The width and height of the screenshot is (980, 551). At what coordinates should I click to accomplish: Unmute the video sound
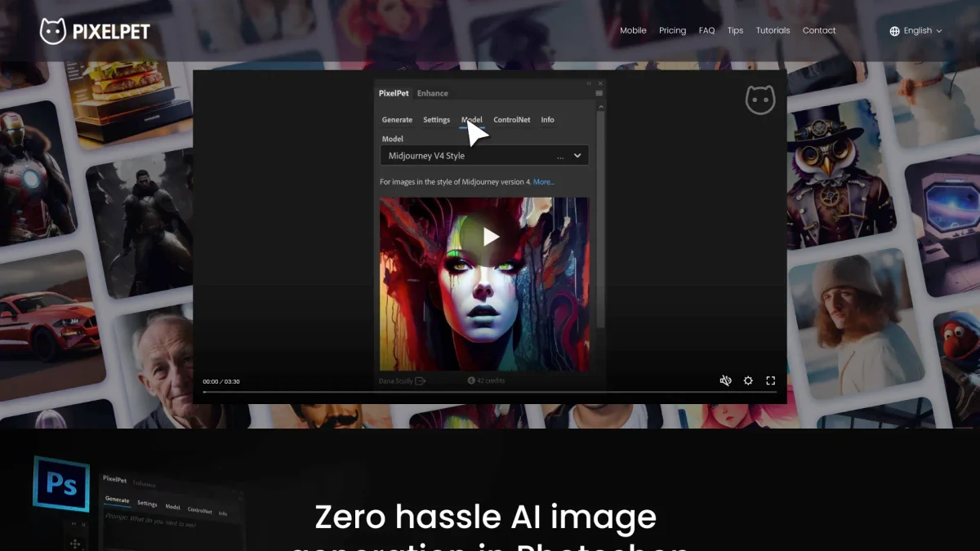click(725, 380)
